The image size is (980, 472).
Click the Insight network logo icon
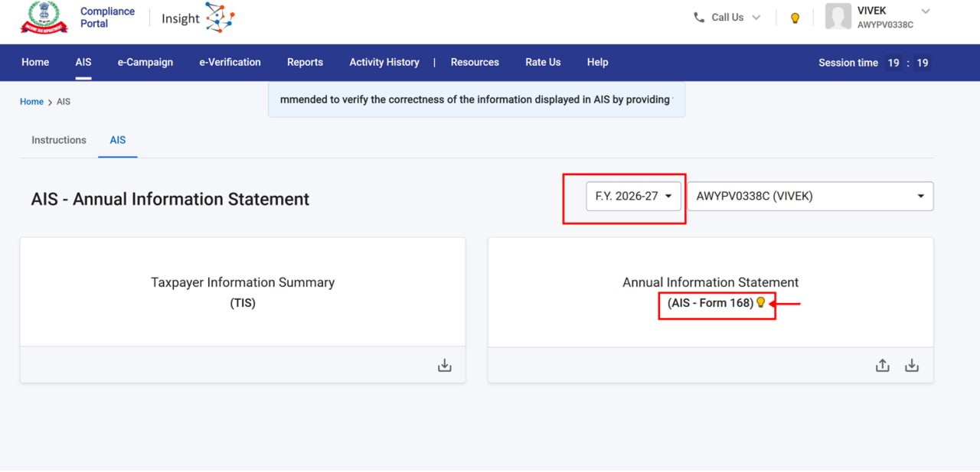[220, 18]
